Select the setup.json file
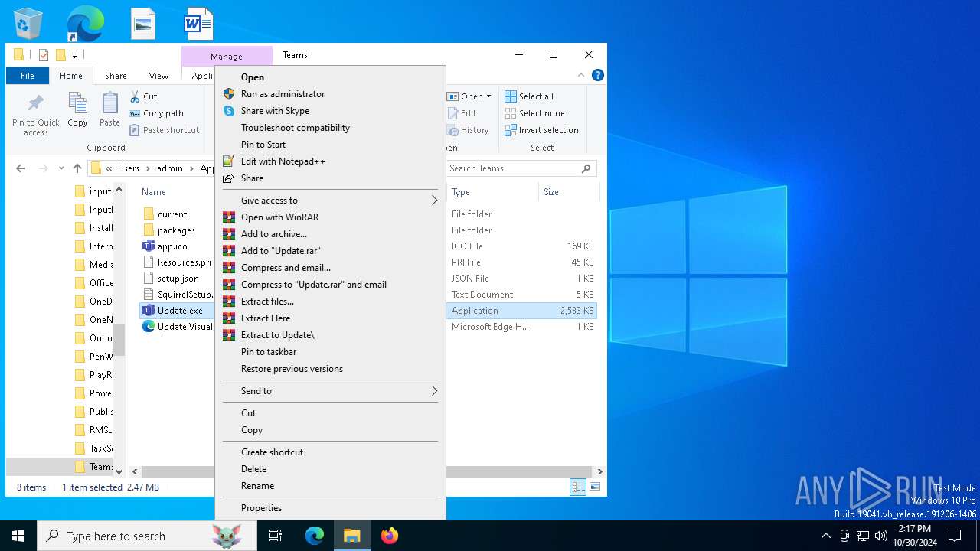 coord(178,279)
